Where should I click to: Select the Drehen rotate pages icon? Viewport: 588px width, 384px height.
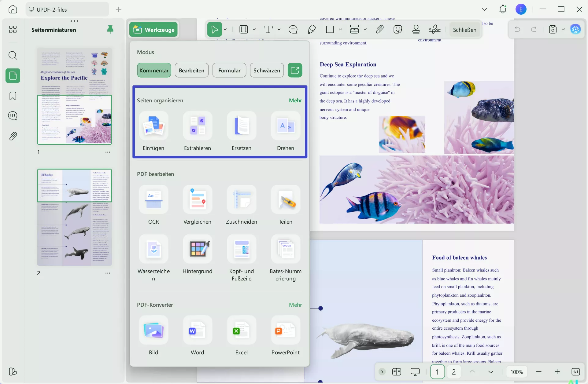point(286,126)
